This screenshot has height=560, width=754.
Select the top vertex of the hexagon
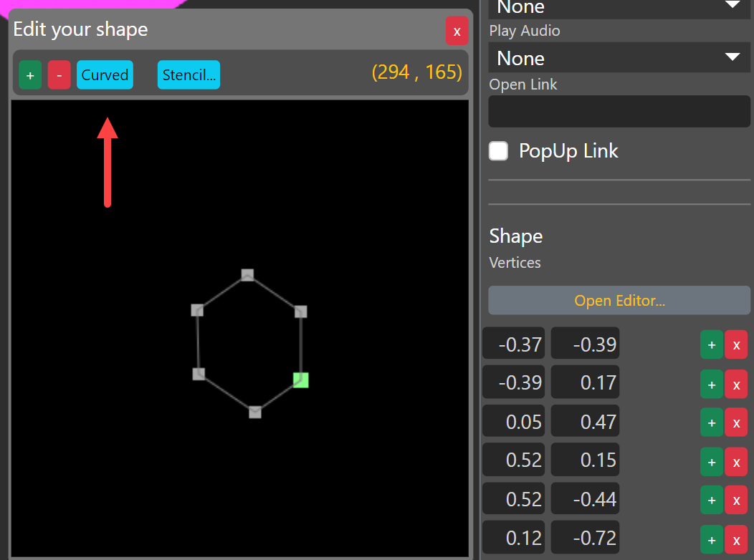click(x=247, y=274)
